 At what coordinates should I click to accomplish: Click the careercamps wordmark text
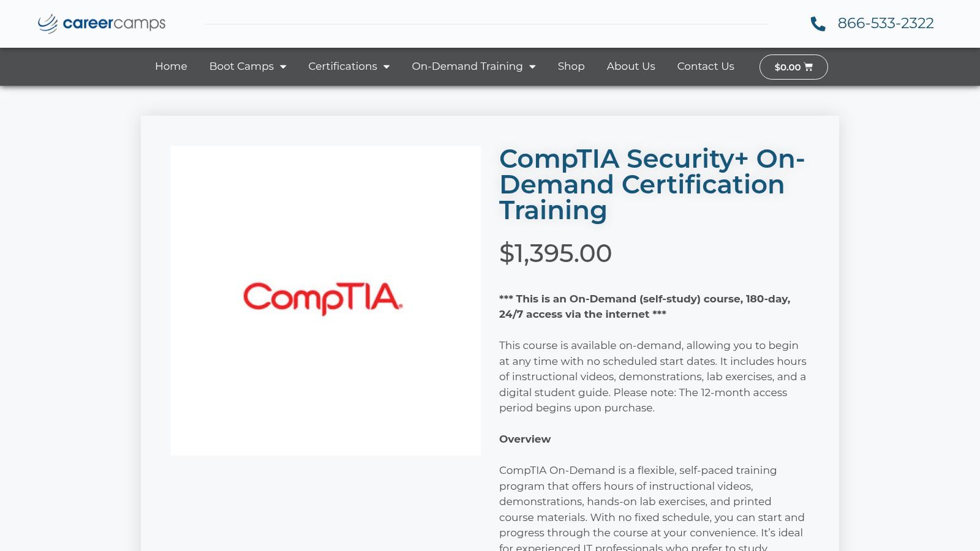tap(114, 23)
